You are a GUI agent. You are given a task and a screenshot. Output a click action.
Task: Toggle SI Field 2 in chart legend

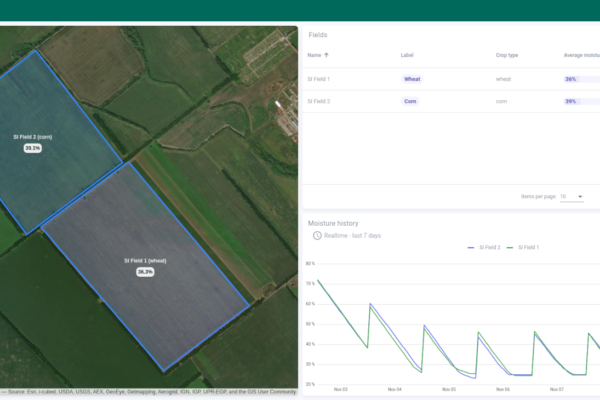click(x=485, y=247)
